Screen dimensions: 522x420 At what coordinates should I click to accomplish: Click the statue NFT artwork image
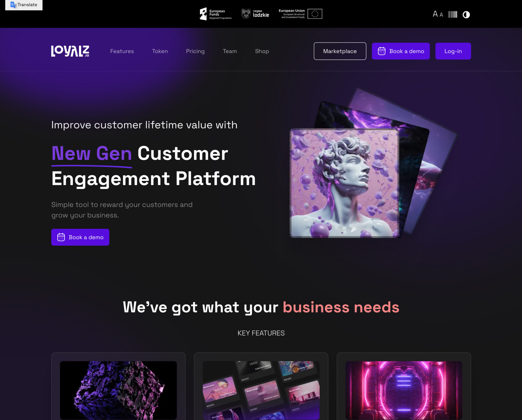point(344,183)
